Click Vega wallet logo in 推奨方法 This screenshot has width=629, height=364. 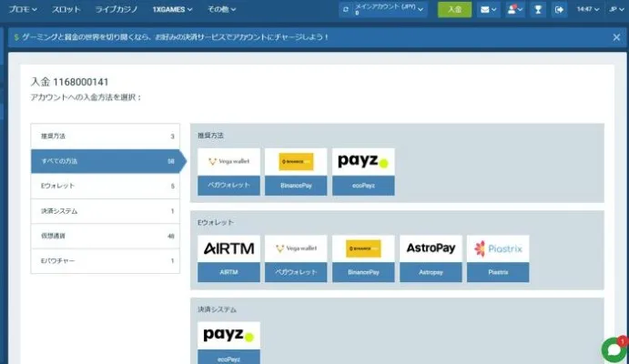click(228, 162)
